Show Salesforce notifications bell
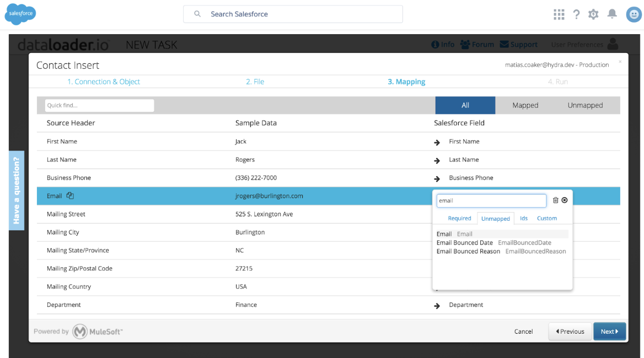The image size is (644, 358). tap(612, 14)
